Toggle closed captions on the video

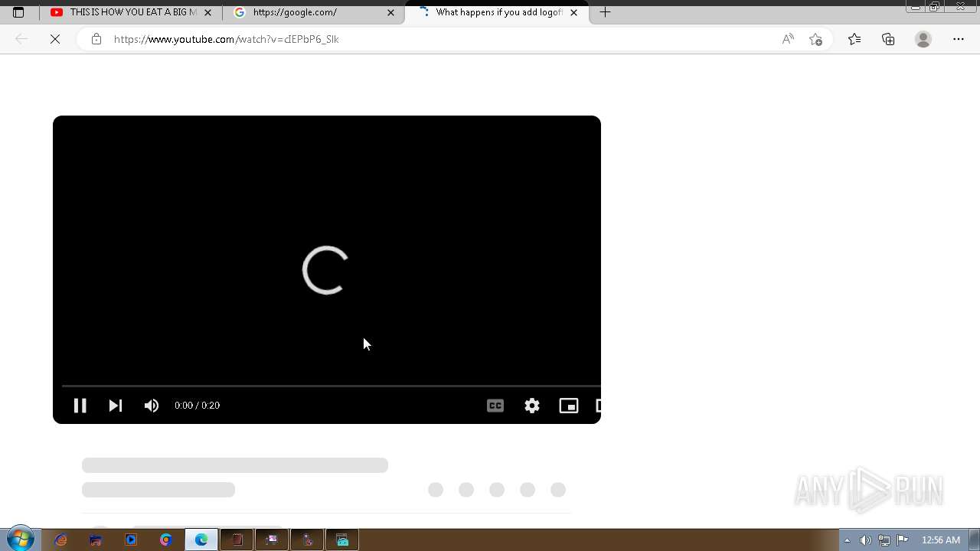tap(495, 406)
